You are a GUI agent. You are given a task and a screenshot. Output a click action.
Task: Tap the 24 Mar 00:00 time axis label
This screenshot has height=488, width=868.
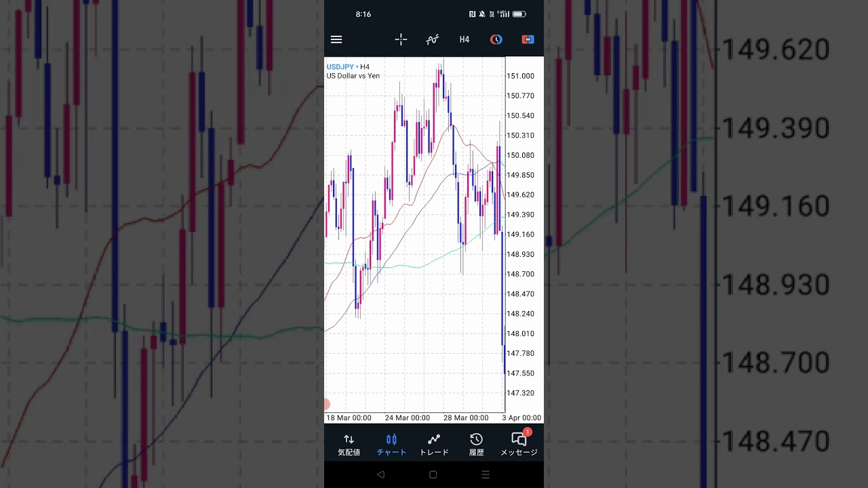point(407,418)
